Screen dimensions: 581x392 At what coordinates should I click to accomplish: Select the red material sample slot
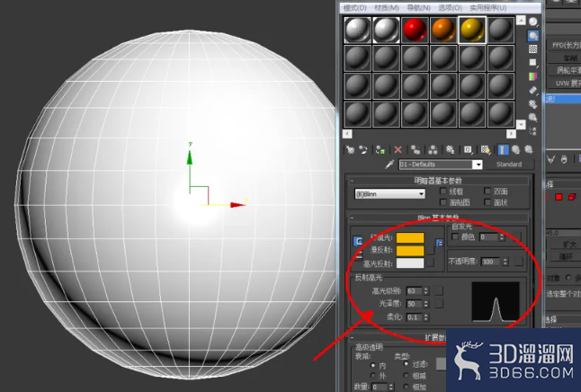tap(415, 30)
